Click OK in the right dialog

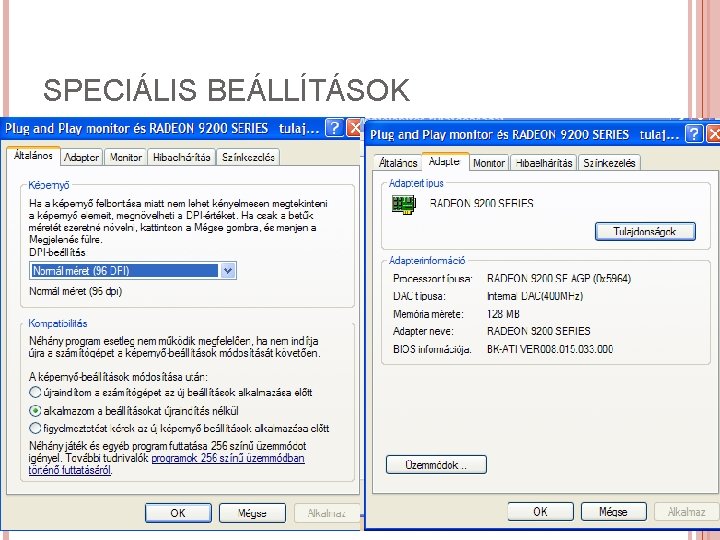(x=540, y=511)
